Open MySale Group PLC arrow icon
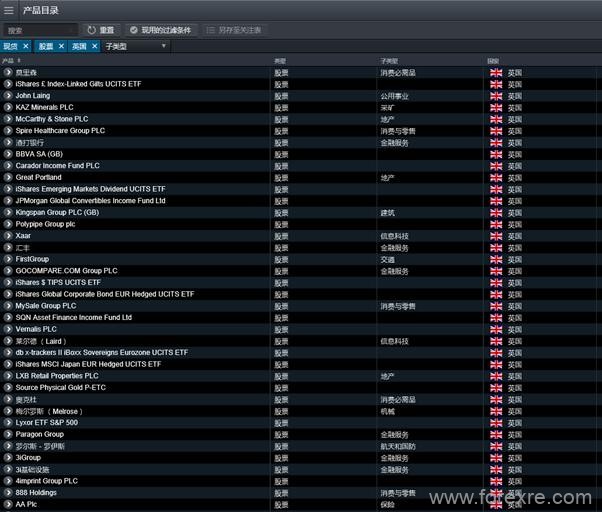This screenshot has width=602, height=512. (x=8, y=306)
